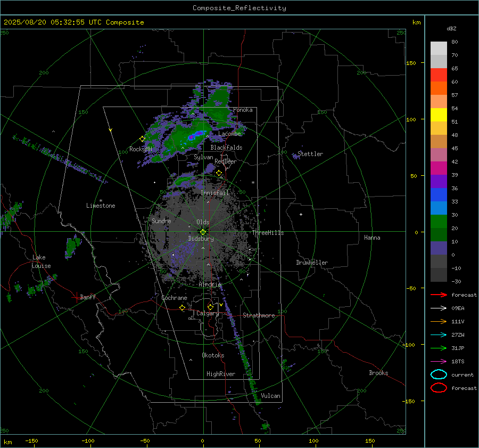The height and width of the screenshot is (448, 479).
Task: Click the '-50' tick label on the bottom axis
Action: click(145, 441)
